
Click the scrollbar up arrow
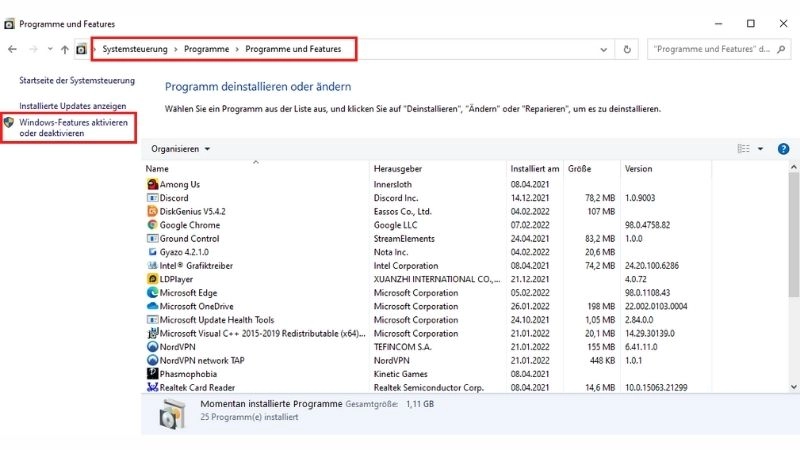(793, 167)
